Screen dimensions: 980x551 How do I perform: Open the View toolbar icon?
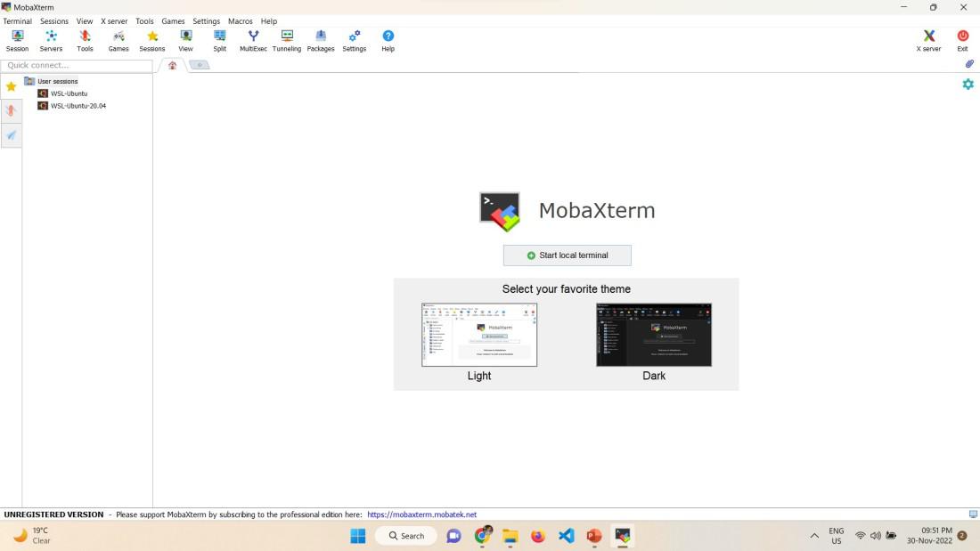tap(185, 41)
